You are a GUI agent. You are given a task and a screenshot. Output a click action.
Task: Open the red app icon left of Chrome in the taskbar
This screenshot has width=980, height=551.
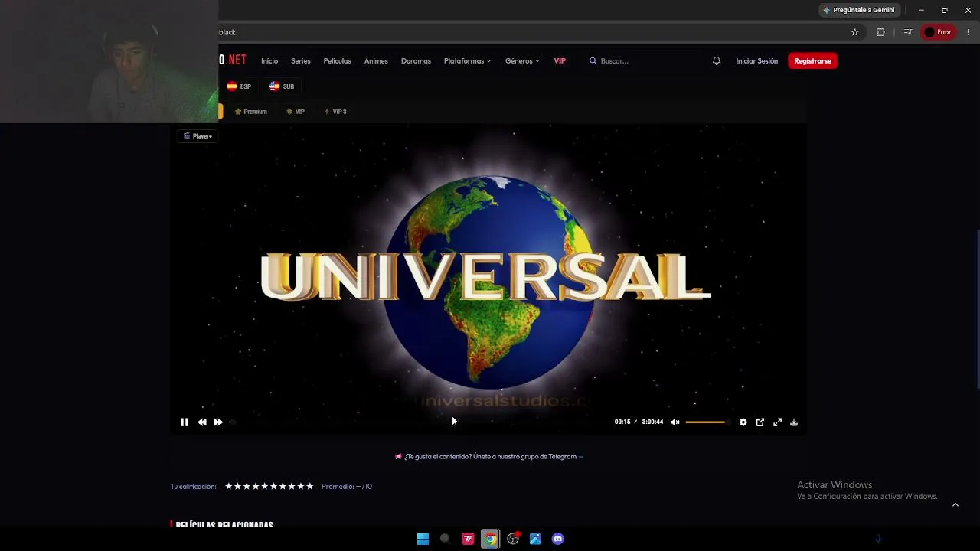click(468, 539)
